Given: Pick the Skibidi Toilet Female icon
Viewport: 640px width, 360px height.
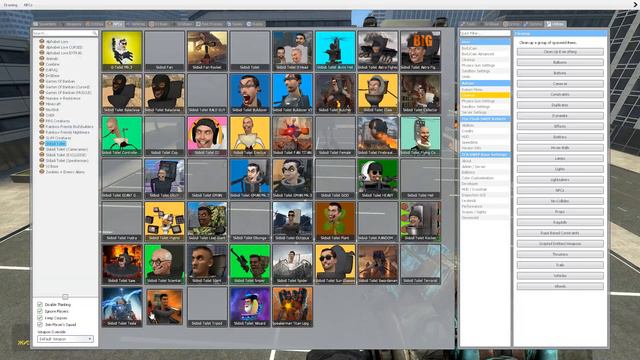Looking at the screenshot, I should point(335,136).
